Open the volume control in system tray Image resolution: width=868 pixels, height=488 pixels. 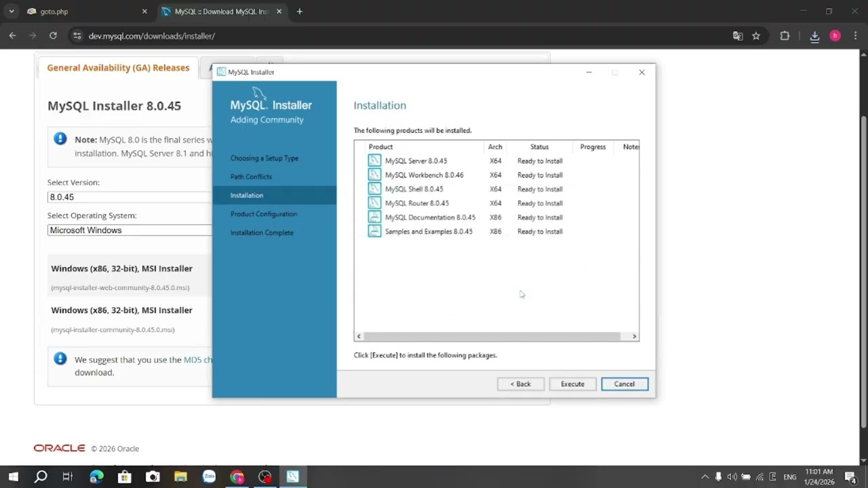point(732,476)
